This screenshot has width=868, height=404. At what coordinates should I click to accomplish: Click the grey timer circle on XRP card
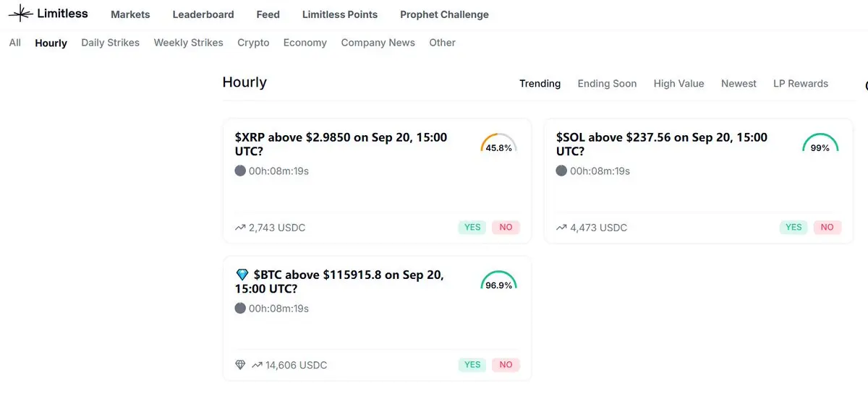[x=240, y=171]
